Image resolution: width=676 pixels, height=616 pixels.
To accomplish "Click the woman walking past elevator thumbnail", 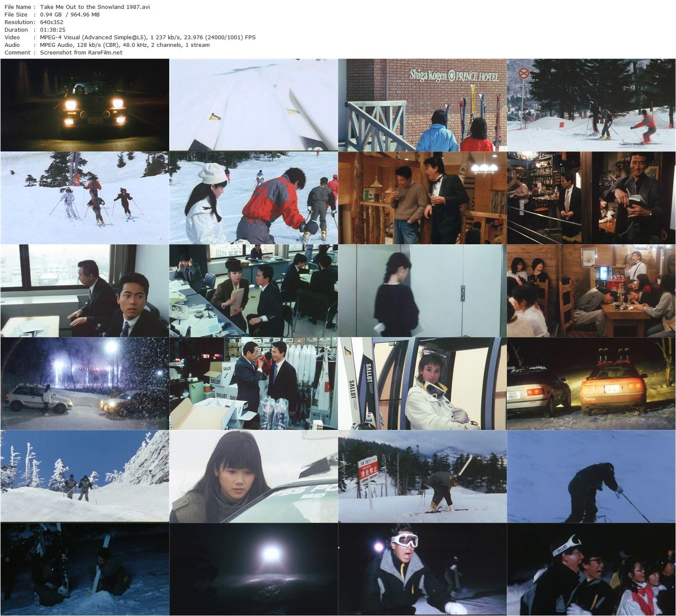I will [x=422, y=291].
